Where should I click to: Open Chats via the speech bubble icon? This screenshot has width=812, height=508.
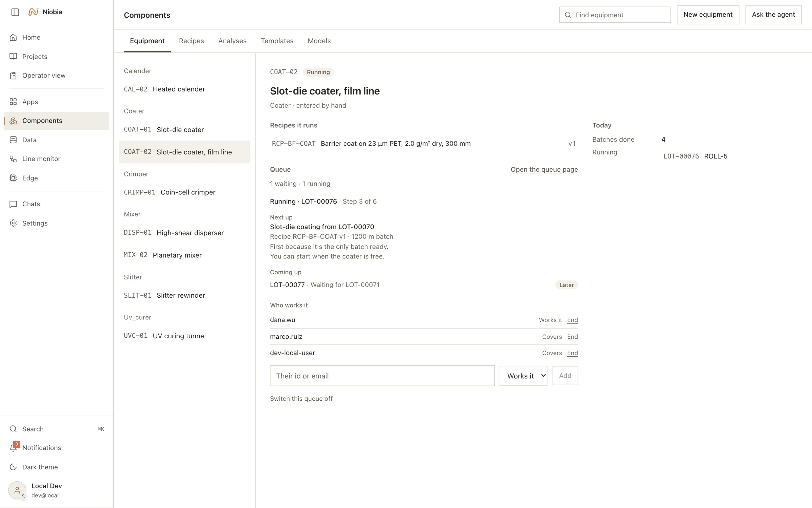(13, 204)
